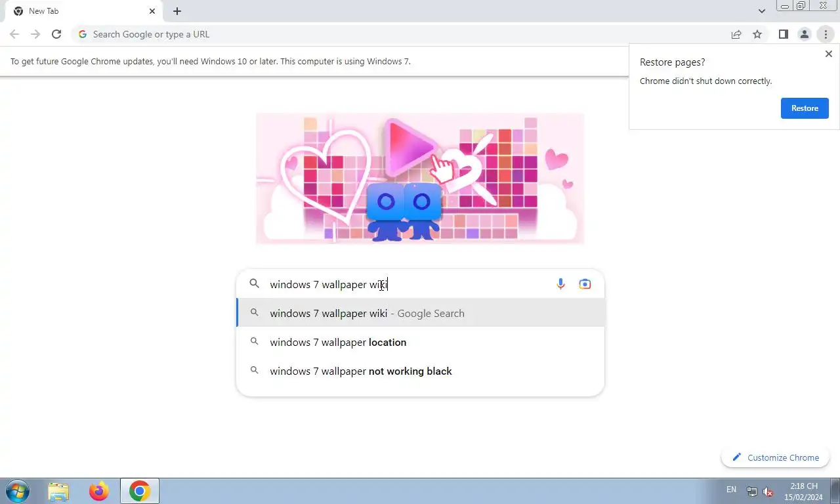840x504 pixels.
Task: Select suggestion windows 7 wallpaper wiki
Action: click(x=421, y=313)
